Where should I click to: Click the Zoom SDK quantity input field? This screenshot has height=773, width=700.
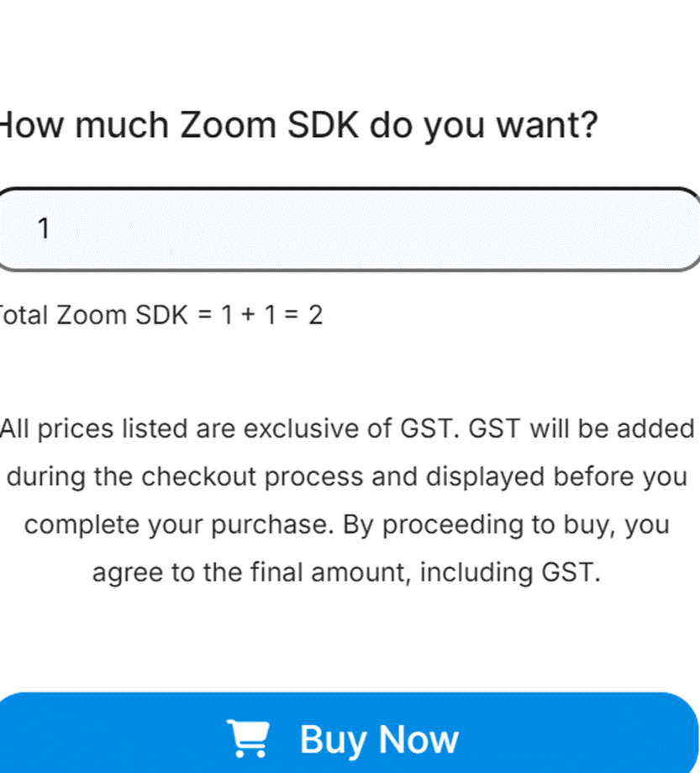[349, 229]
